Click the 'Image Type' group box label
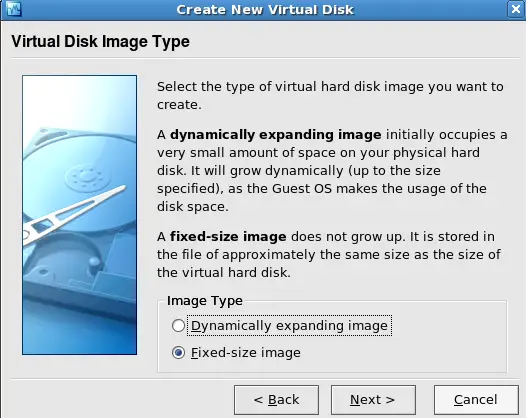This screenshot has height=418, width=526. point(205,301)
